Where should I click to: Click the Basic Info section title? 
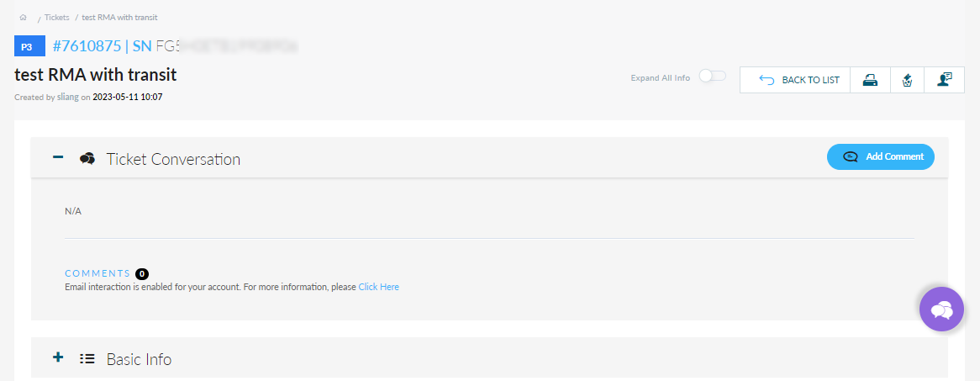139,359
